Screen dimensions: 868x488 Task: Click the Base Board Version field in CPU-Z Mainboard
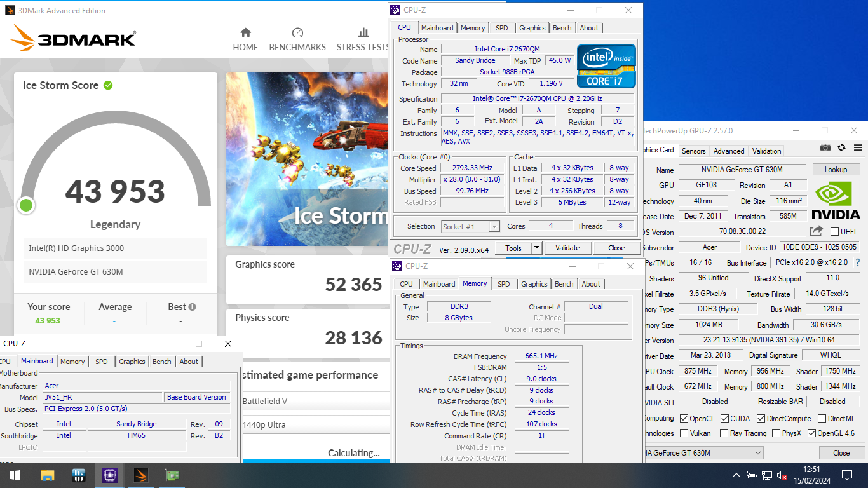pos(196,397)
